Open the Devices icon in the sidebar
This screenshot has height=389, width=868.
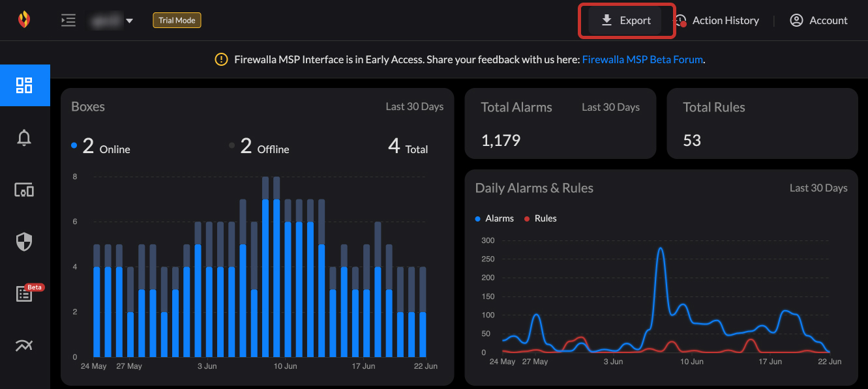point(24,190)
